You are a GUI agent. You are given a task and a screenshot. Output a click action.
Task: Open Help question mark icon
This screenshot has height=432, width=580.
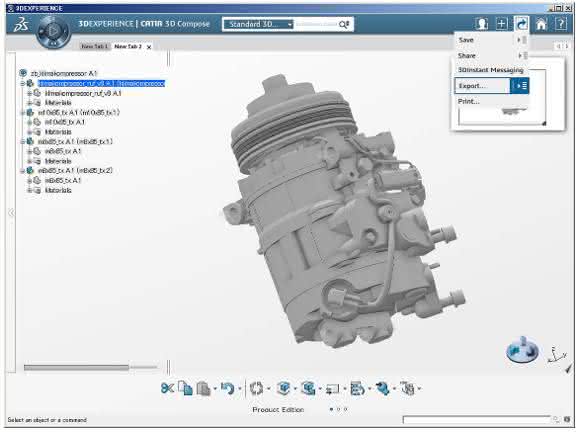561,24
